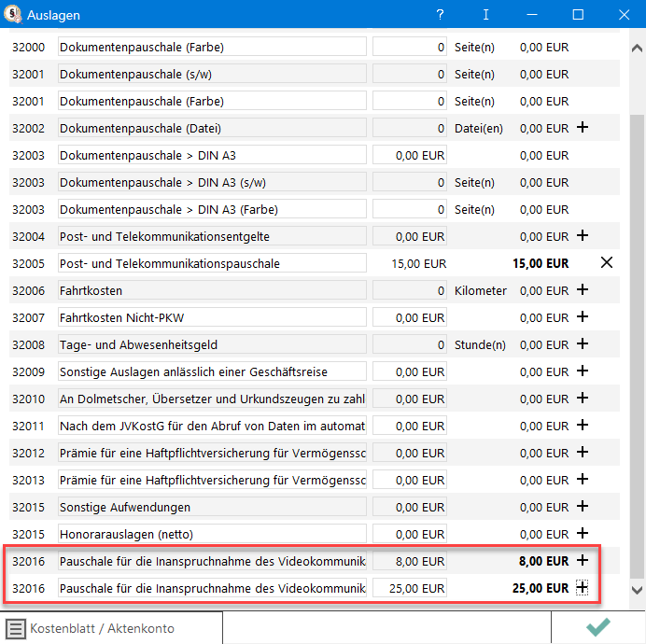Click amount field for Sonstige Aufwendungen
Image resolution: width=646 pixels, height=644 pixels.
click(410, 507)
